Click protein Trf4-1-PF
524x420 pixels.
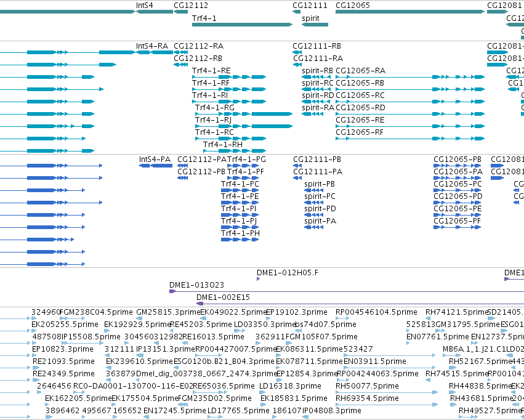(243, 178)
